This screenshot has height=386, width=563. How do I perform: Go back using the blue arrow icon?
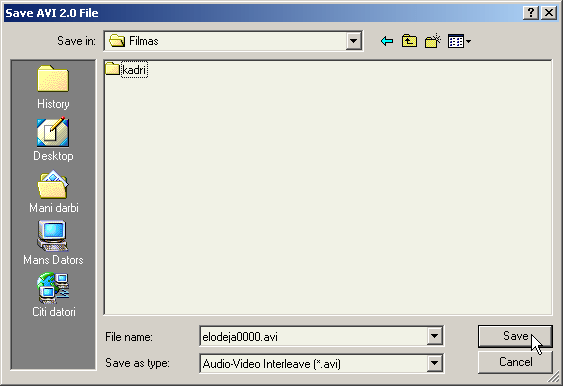click(x=387, y=41)
